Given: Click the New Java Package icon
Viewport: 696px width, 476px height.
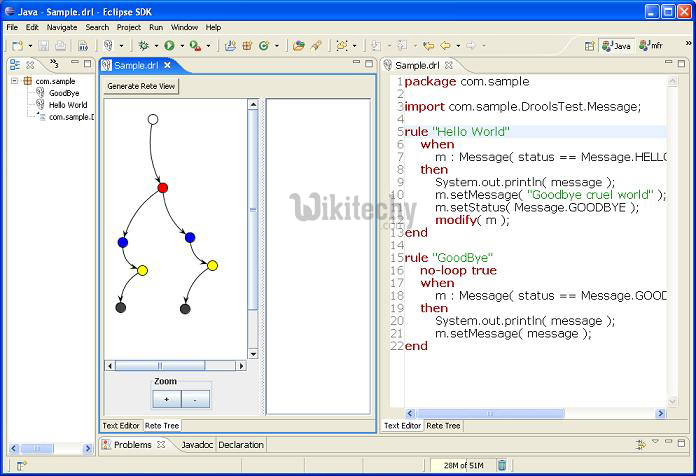Looking at the screenshot, I should [247, 45].
